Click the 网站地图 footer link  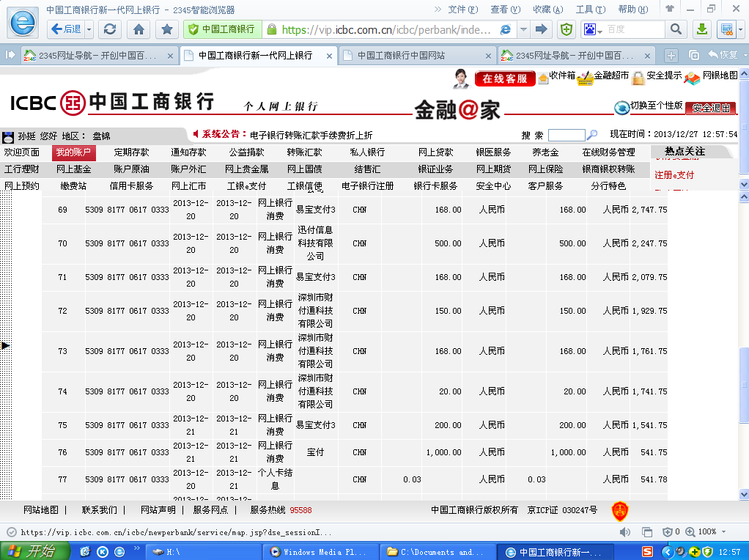[41, 510]
